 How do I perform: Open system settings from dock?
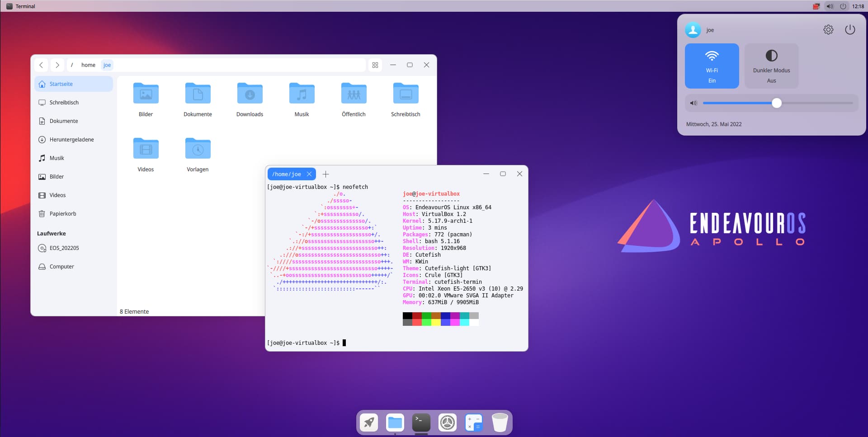(448, 423)
